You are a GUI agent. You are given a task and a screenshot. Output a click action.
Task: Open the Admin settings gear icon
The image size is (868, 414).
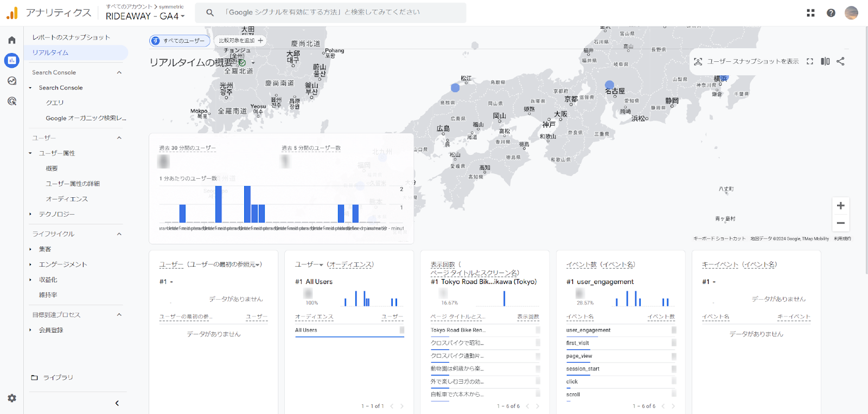pyautogui.click(x=12, y=398)
